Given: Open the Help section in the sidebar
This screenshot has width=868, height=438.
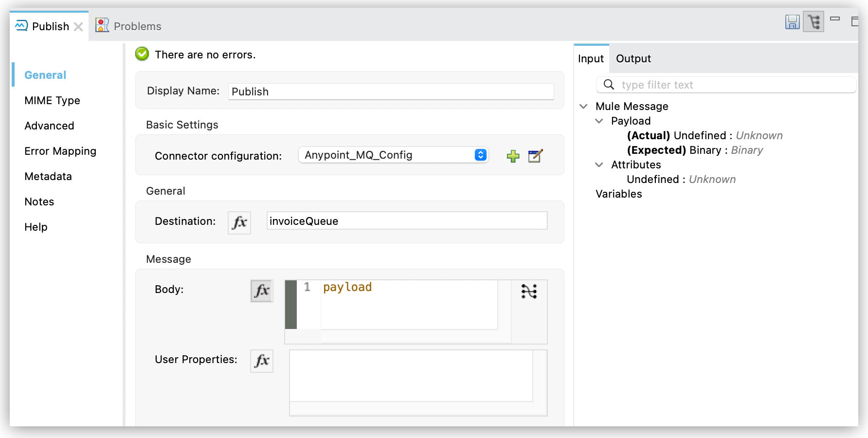Looking at the screenshot, I should pos(36,227).
